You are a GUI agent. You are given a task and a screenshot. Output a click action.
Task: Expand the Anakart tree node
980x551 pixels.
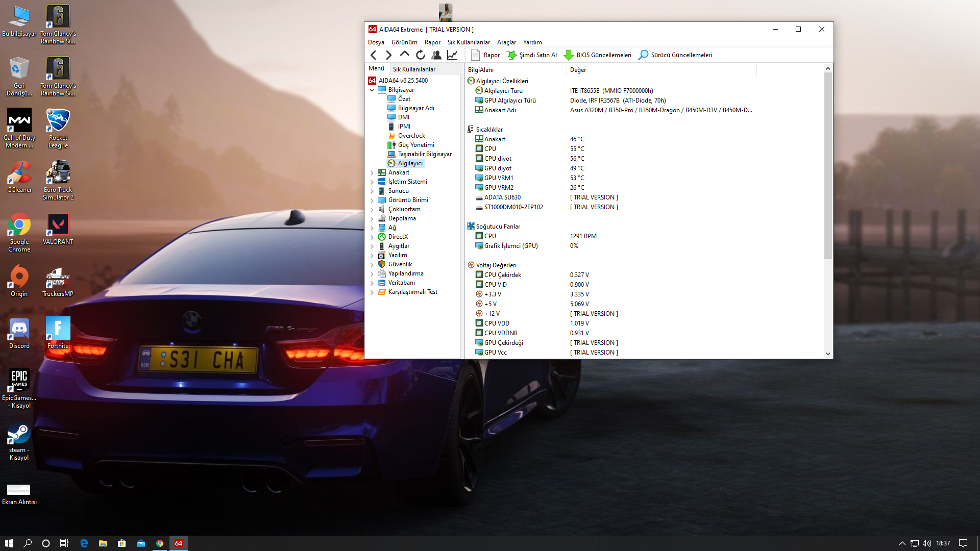tap(372, 172)
